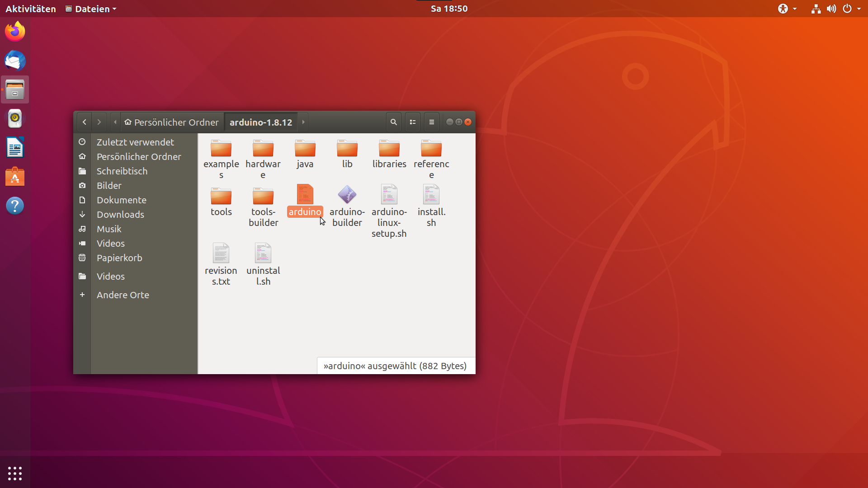
Task: Open the hamburger menu in Files
Action: pos(432,122)
